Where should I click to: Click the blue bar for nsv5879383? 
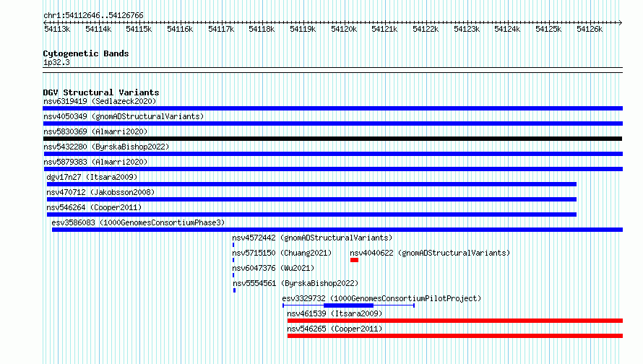click(333, 169)
